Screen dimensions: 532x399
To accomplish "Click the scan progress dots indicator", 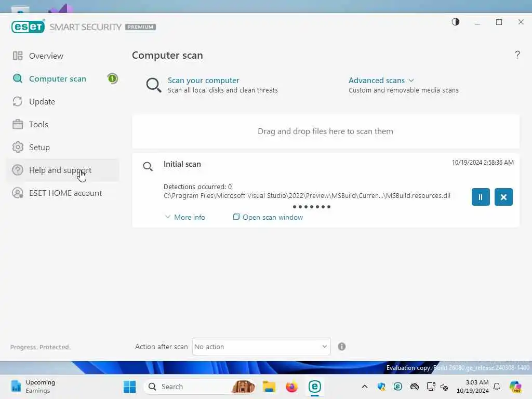I will click(312, 207).
